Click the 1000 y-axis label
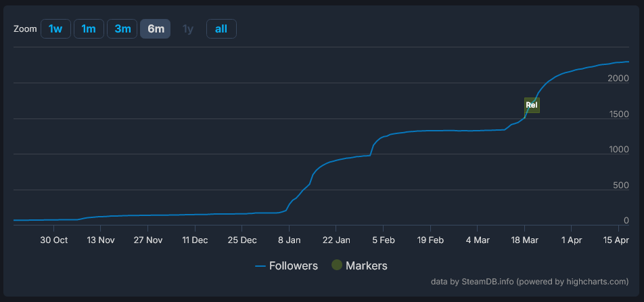 point(618,150)
